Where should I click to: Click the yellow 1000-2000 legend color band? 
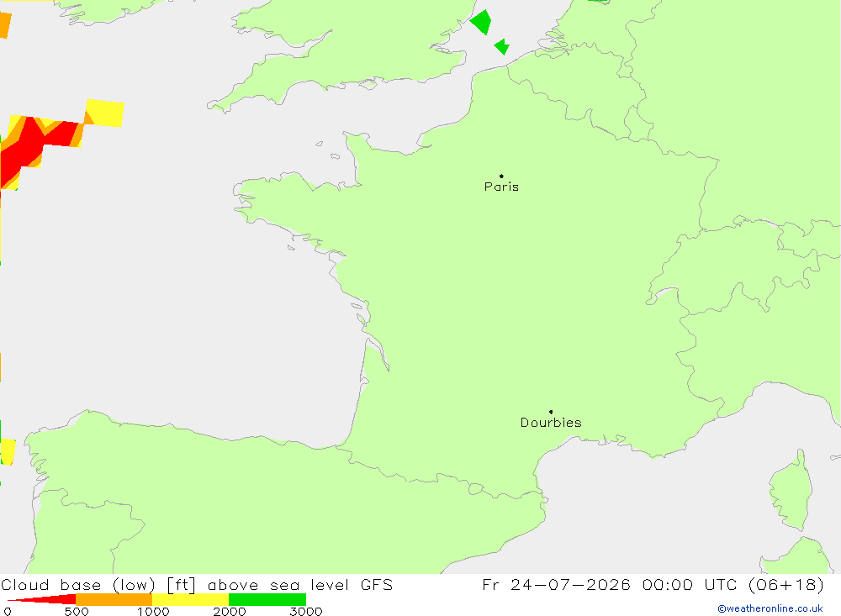[x=190, y=599]
